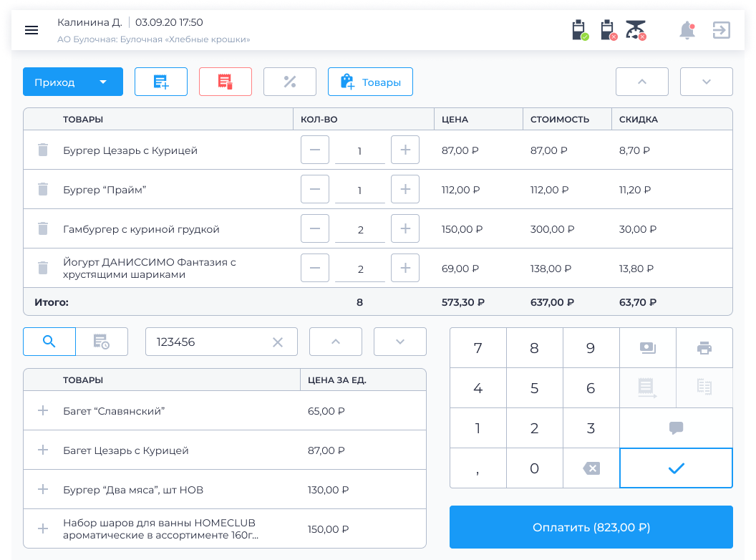This screenshot has width=756, height=560.
Task: Tap the comma key on the keypad
Action: pos(478,468)
